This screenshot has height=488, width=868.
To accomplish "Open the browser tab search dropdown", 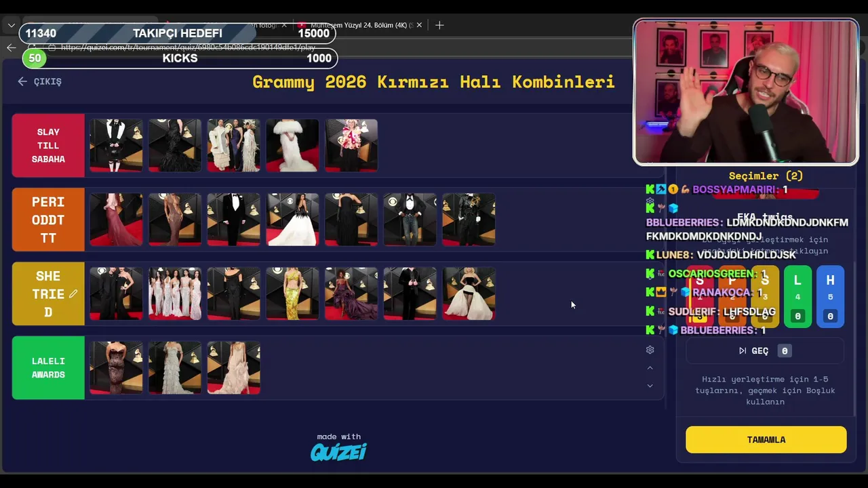I will [11, 25].
